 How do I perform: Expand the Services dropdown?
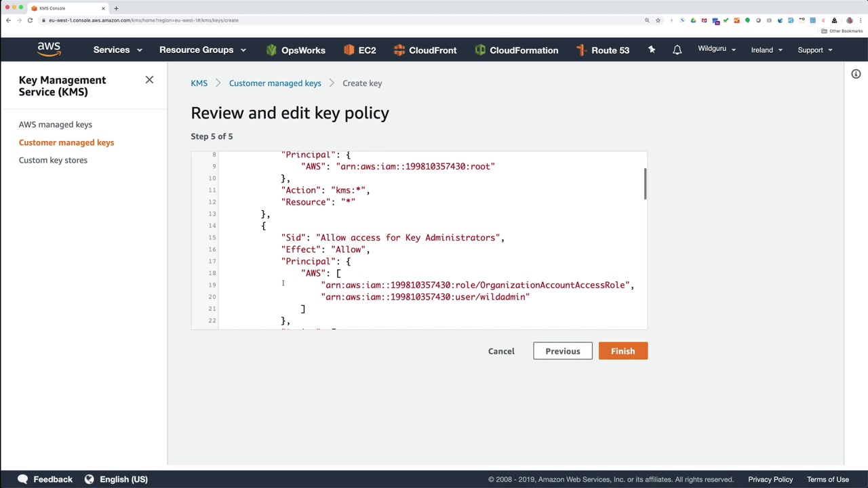[x=118, y=49]
